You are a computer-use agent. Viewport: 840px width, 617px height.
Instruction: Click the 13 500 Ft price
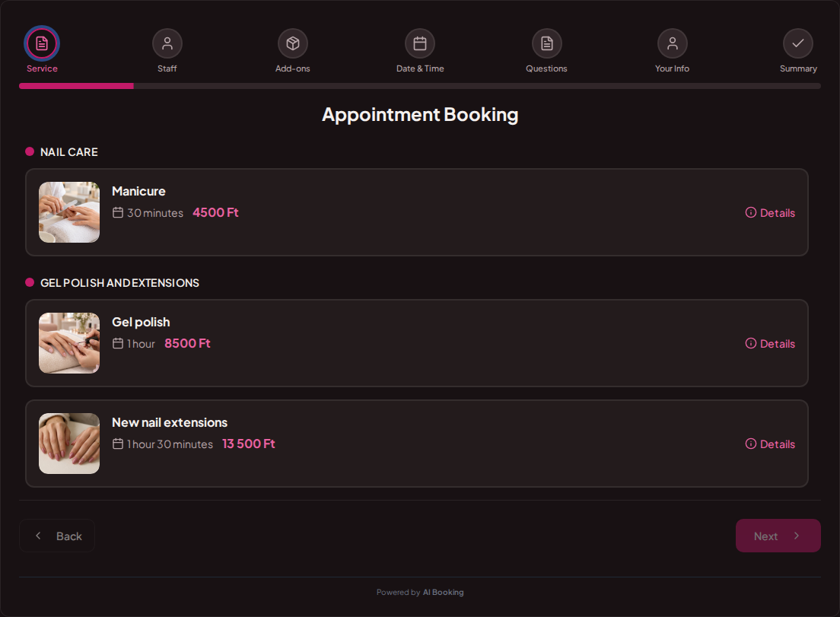click(x=249, y=444)
